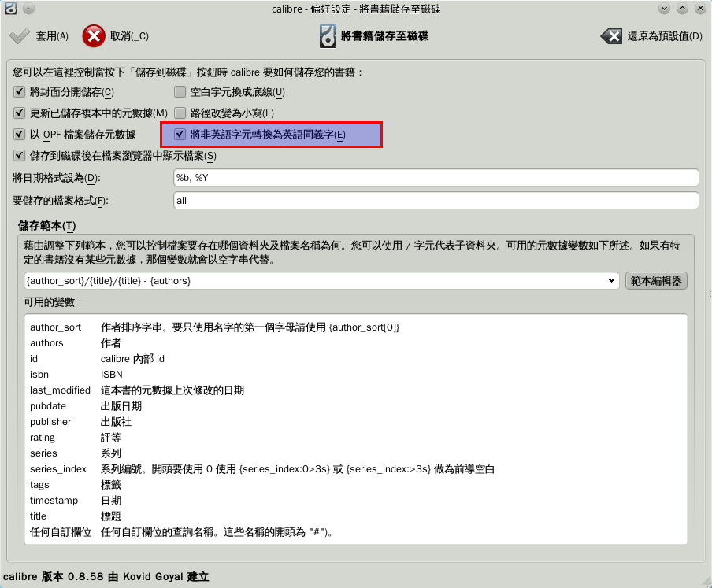The width and height of the screenshot is (712, 588).
Task: Click the series variable name
Action: (x=43, y=453)
